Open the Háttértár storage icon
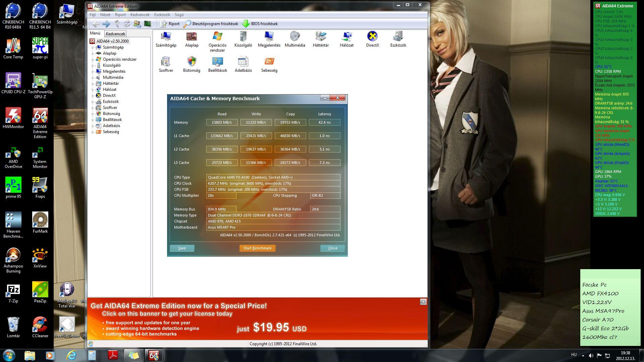This screenshot has width=644, height=362. pos(321,39)
